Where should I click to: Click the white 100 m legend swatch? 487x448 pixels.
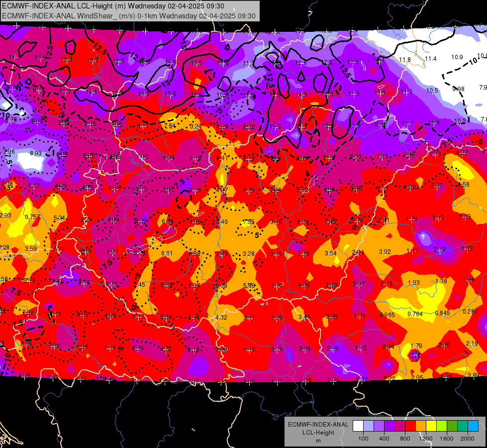click(x=358, y=426)
